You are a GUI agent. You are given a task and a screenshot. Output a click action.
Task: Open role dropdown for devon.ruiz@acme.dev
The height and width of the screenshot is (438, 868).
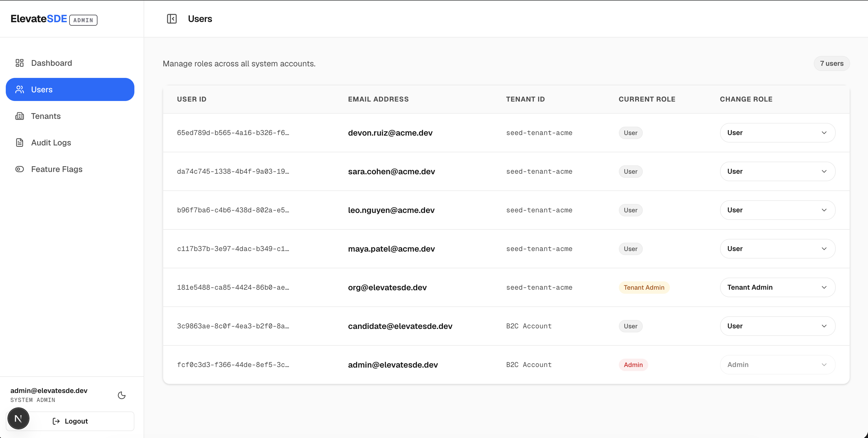click(777, 133)
